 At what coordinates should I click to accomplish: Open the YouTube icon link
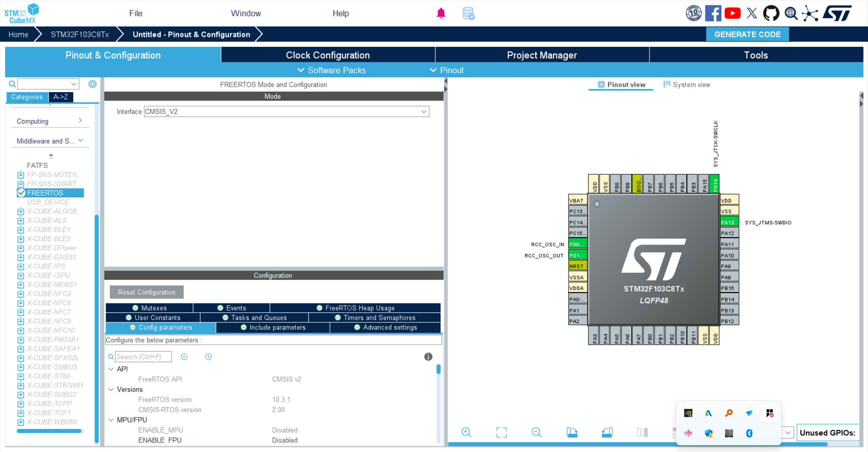pyautogui.click(x=732, y=13)
